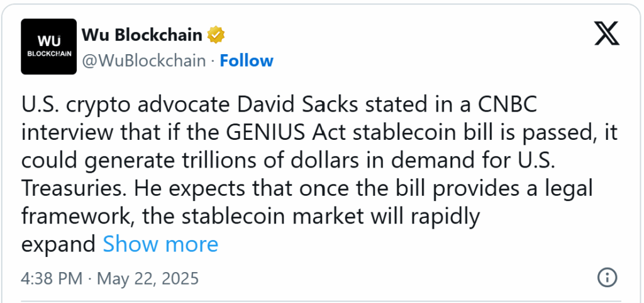644x303 pixels.
Task: Open the 4:38 PM timestamp
Action: point(52,278)
